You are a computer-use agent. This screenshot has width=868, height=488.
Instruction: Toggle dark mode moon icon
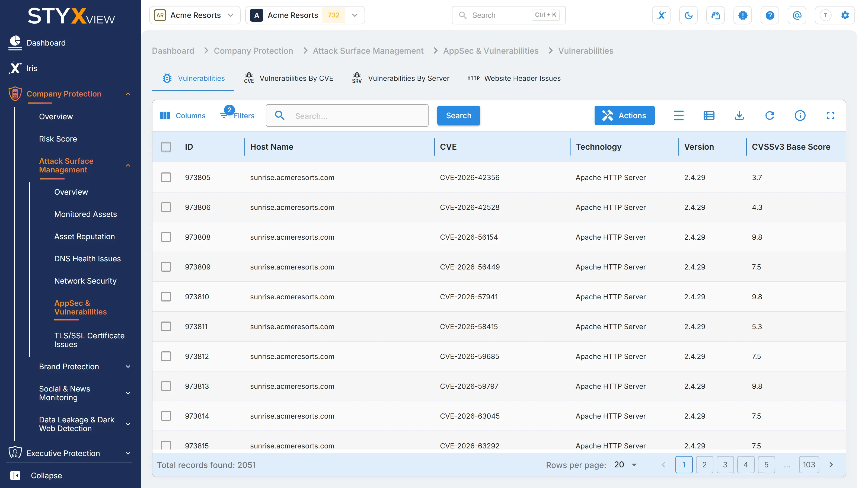(x=688, y=15)
